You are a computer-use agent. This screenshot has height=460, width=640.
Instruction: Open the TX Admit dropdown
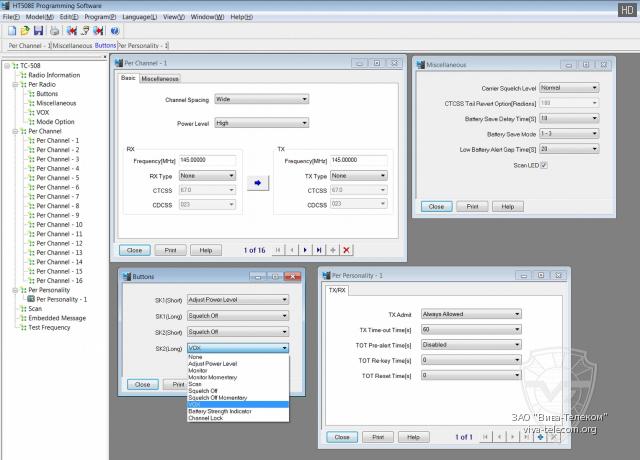point(470,313)
